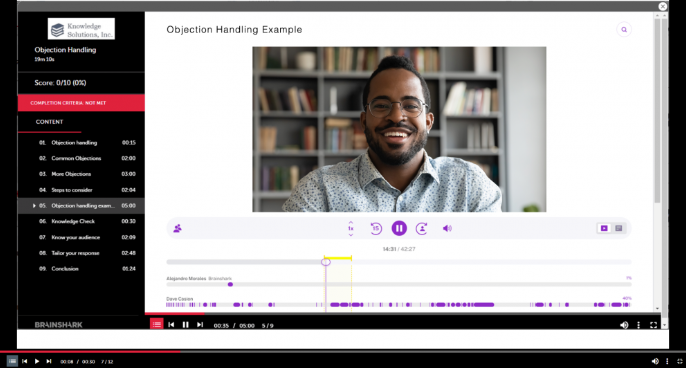This screenshot has height=370, width=688.
Task: Mute the purple speaker volume icon
Action: 447,228
